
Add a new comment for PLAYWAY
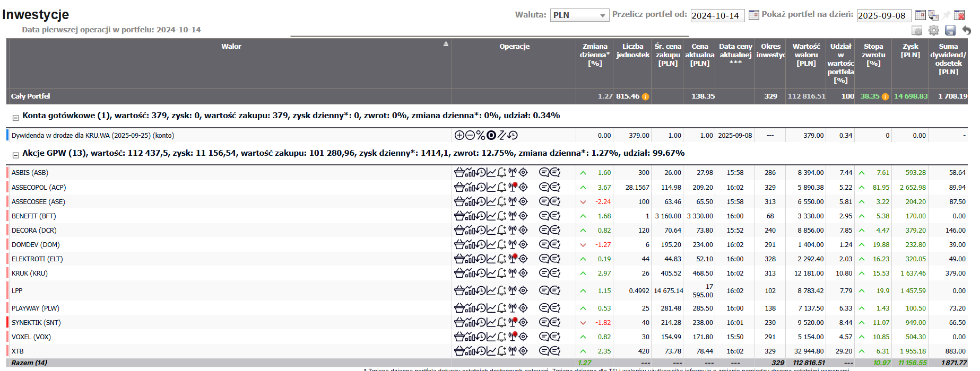coord(555,308)
